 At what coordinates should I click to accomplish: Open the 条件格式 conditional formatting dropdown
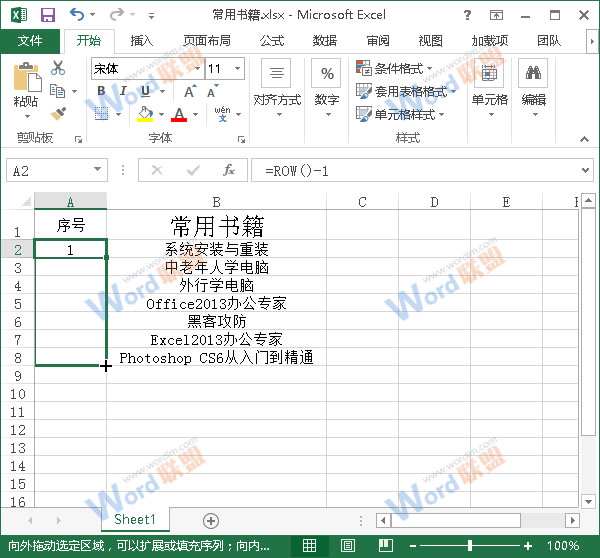pyautogui.click(x=402, y=69)
